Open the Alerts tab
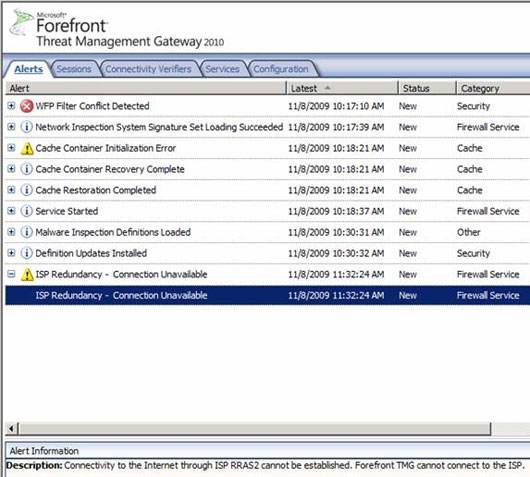This screenshot has width=530, height=477. click(x=28, y=69)
